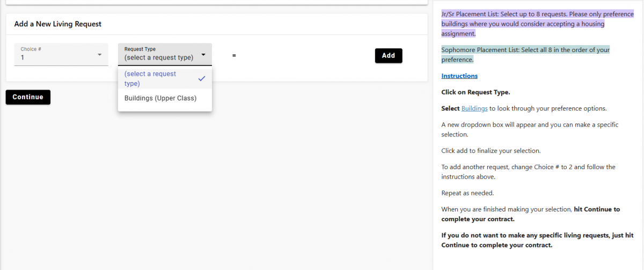Choose the (select a request type) option

pos(150,78)
